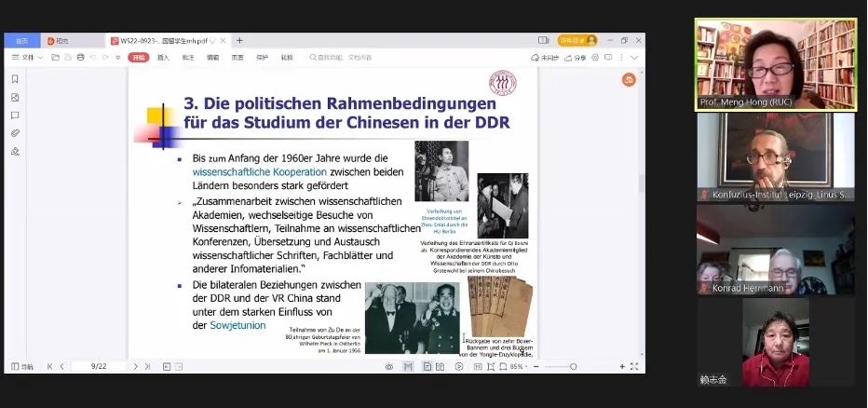Click the 'wissenschaftliche Kooperation' highlighted text
The height and width of the screenshot is (408, 868).
pyautogui.click(x=260, y=171)
